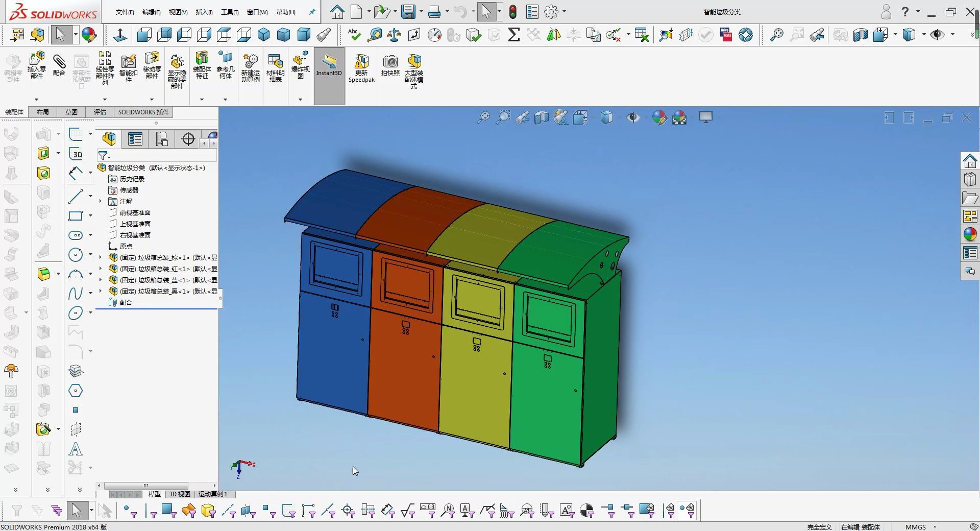Click the 材料明细表 (Bill of Materials) icon

[275, 66]
